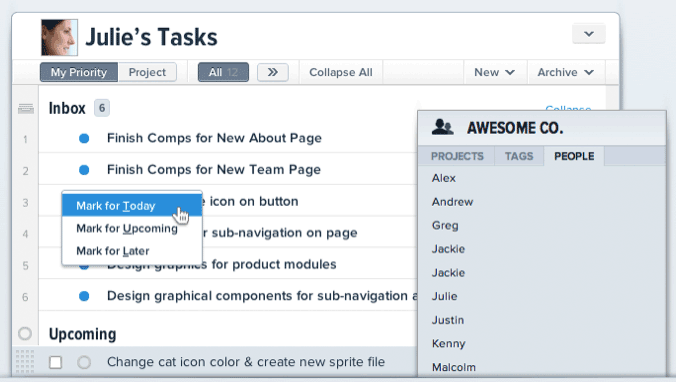Click row number 2 in the Inbox
676x382 pixels.
pyautogui.click(x=25, y=171)
